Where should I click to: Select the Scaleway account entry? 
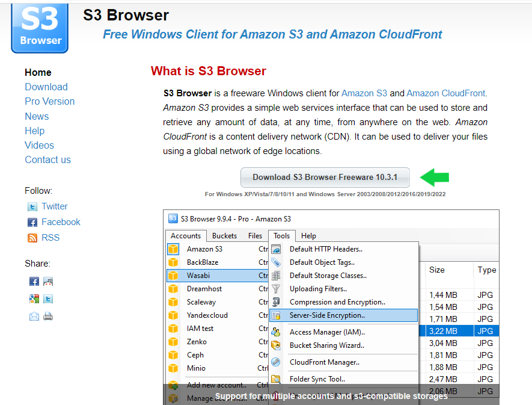coord(218,302)
